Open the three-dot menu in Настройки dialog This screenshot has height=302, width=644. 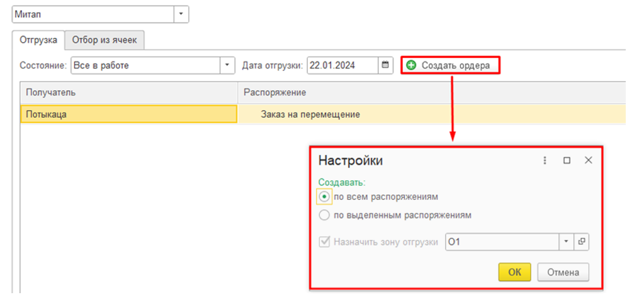[545, 161]
